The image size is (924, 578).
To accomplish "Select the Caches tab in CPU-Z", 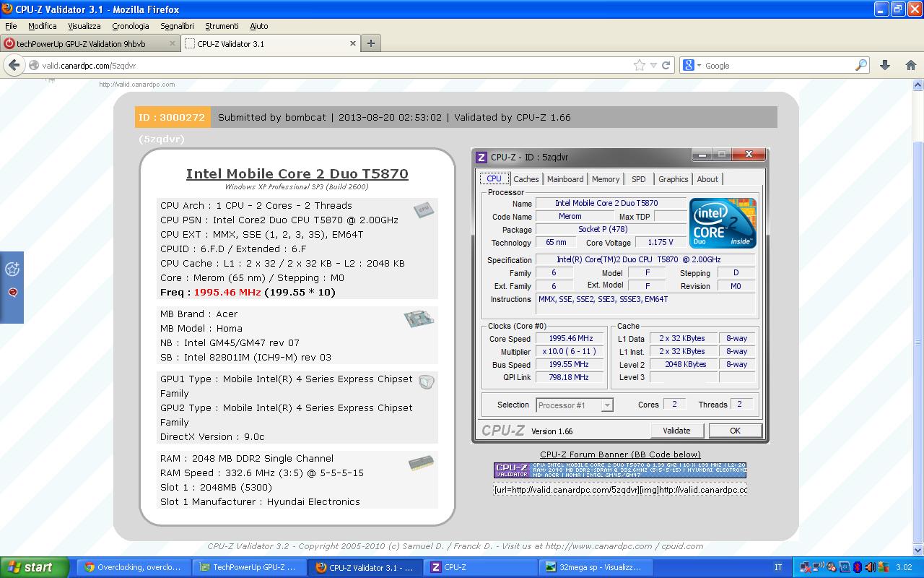I will click(526, 179).
